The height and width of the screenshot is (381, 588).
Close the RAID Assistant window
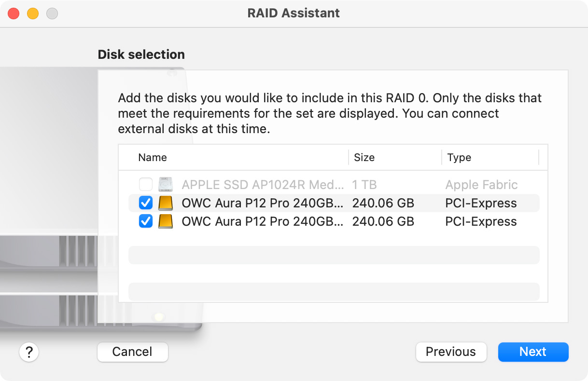tap(14, 14)
